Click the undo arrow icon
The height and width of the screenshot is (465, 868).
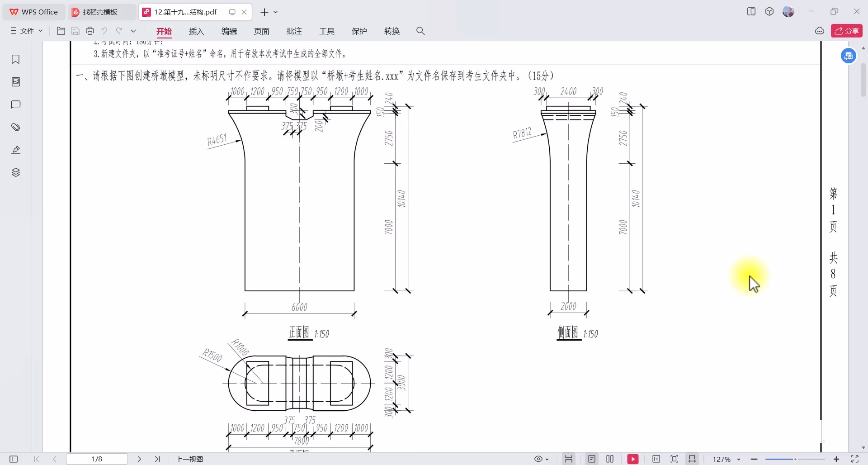tap(104, 31)
